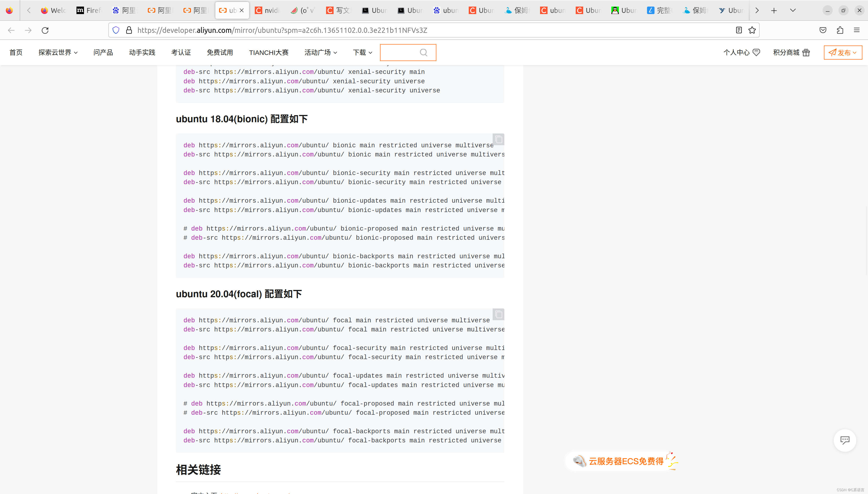Open the extensions puzzle icon
Viewport: 868px width, 494px height.
click(x=840, y=30)
